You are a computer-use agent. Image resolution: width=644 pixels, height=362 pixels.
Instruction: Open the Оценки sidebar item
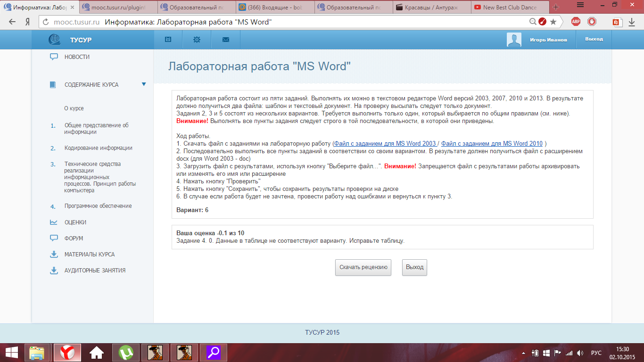[x=75, y=222]
